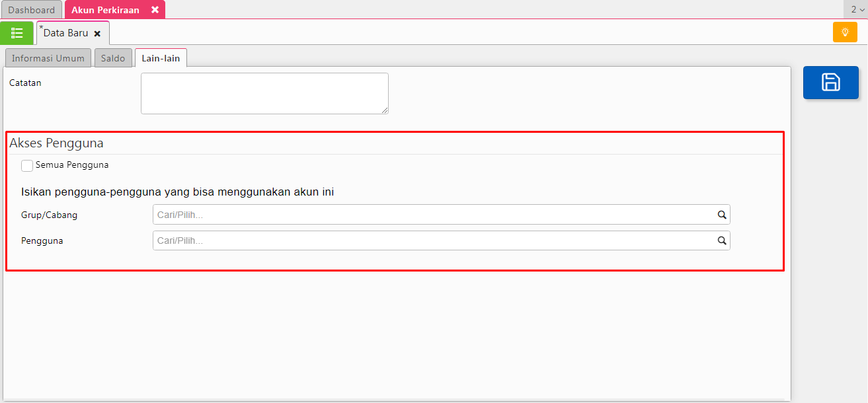Save the account with the floppy disk button

(830, 83)
